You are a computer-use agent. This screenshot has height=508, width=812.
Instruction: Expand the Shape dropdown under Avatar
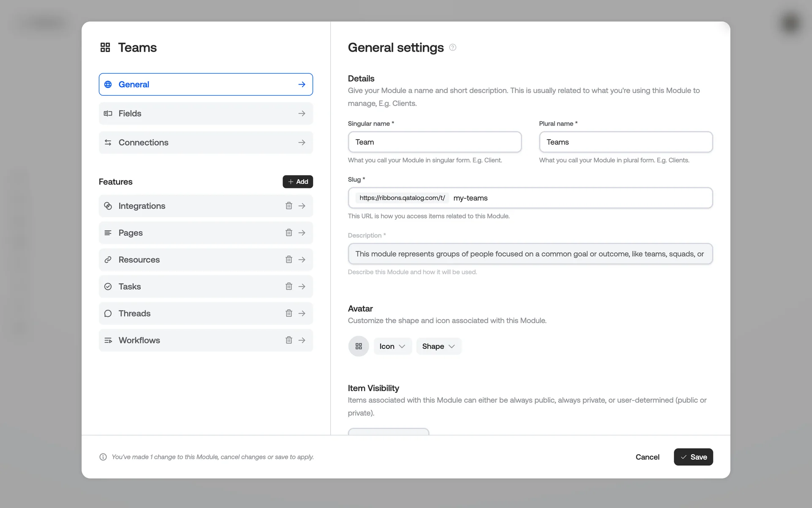pyautogui.click(x=438, y=346)
